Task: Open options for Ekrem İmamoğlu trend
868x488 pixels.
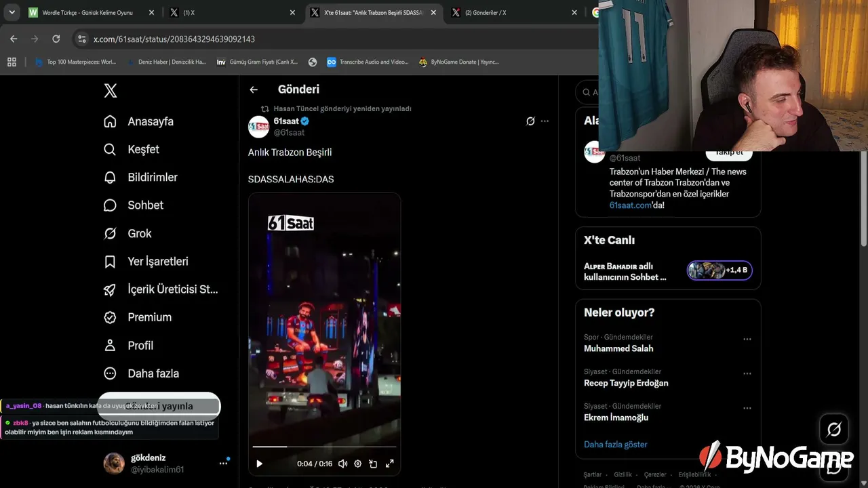Action: click(747, 408)
